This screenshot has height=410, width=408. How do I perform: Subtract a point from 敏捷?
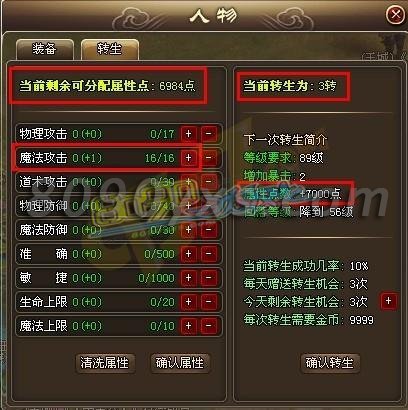[209, 278]
